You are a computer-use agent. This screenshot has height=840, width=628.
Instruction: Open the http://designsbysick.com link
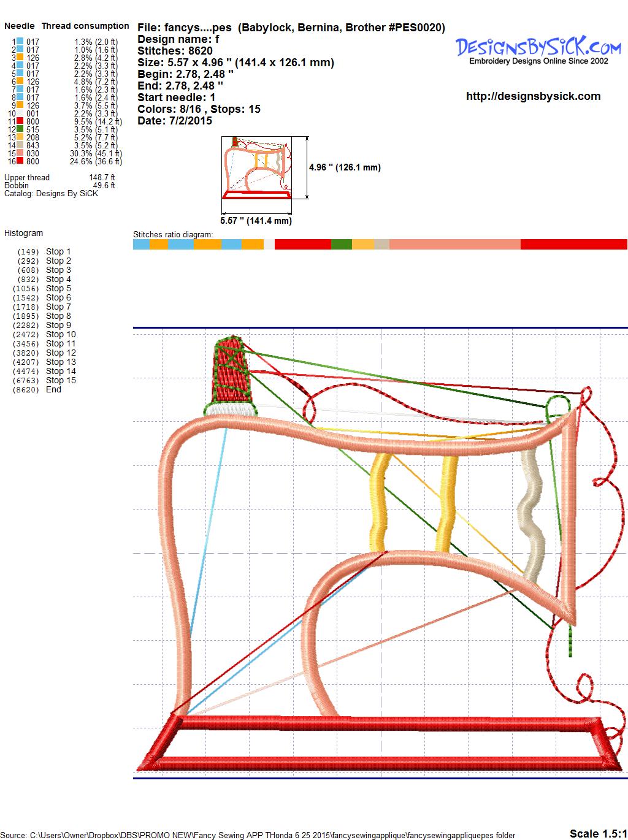533,96
